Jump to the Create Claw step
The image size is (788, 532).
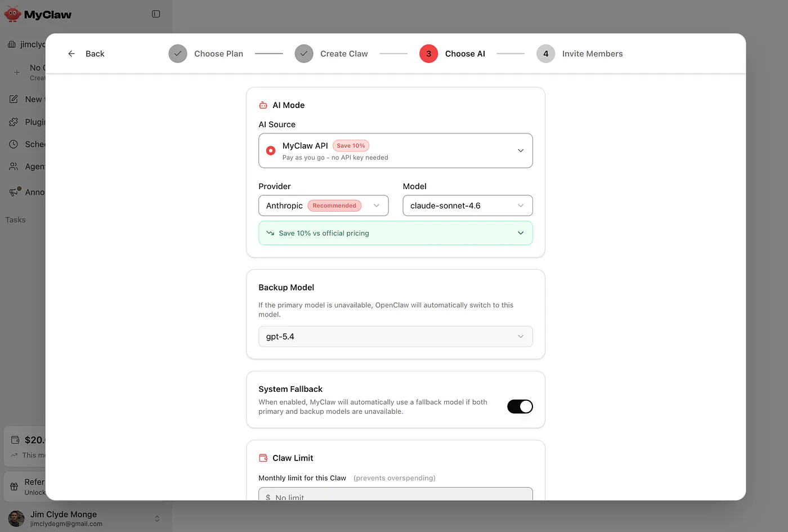point(332,54)
